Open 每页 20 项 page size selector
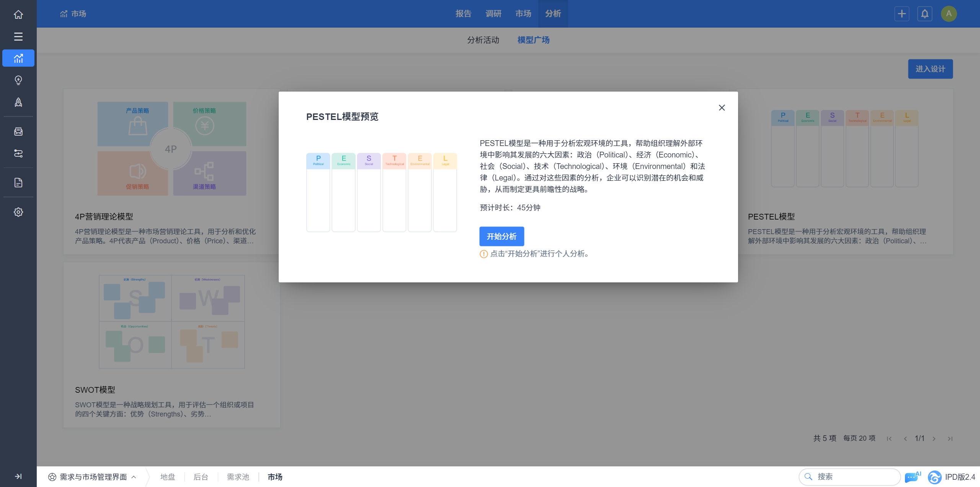 click(859, 438)
